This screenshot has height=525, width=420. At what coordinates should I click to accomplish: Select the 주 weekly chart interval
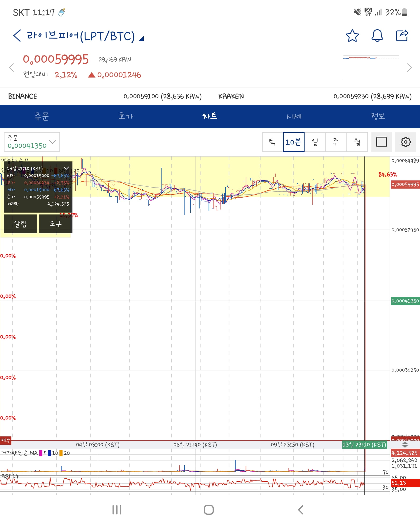click(336, 142)
